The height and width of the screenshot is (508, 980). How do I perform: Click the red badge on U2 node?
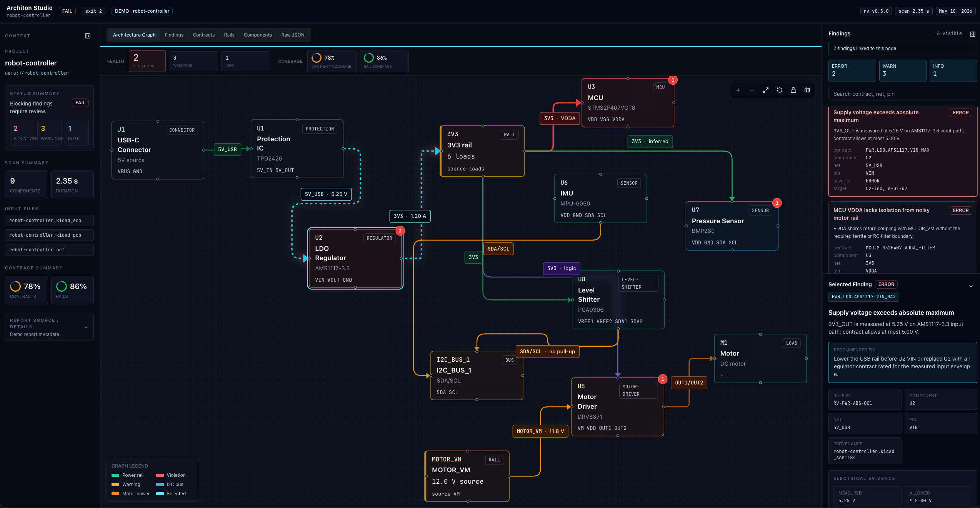400,231
